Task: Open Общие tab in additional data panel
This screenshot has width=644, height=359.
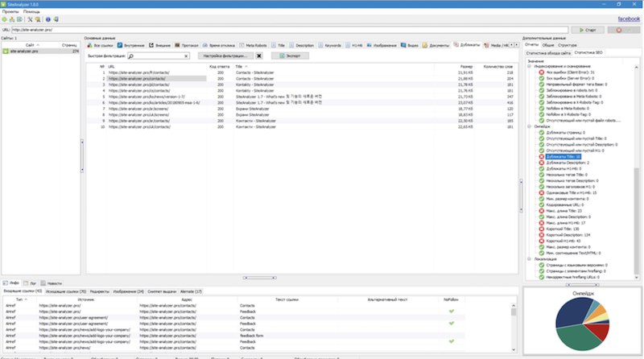Action: click(548, 45)
